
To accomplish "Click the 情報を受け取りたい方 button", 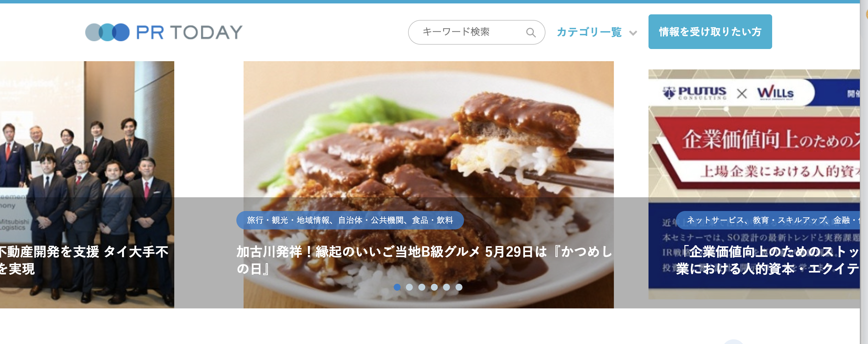I will pos(710,32).
